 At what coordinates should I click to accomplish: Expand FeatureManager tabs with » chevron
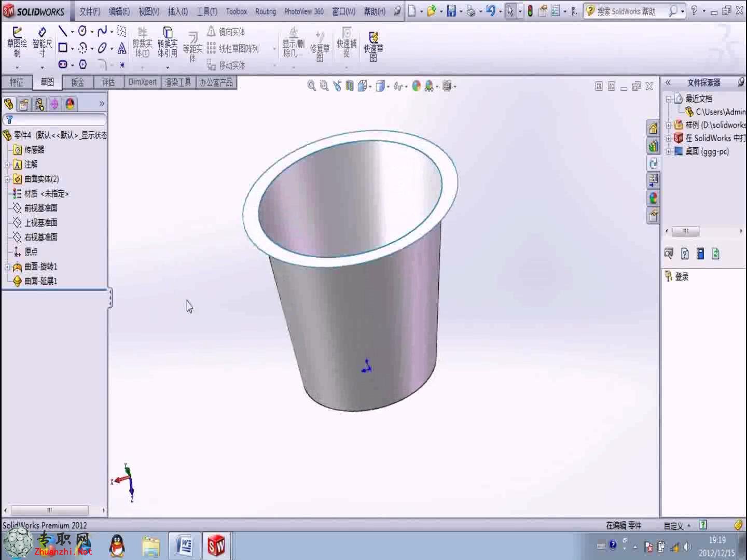click(x=102, y=104)
